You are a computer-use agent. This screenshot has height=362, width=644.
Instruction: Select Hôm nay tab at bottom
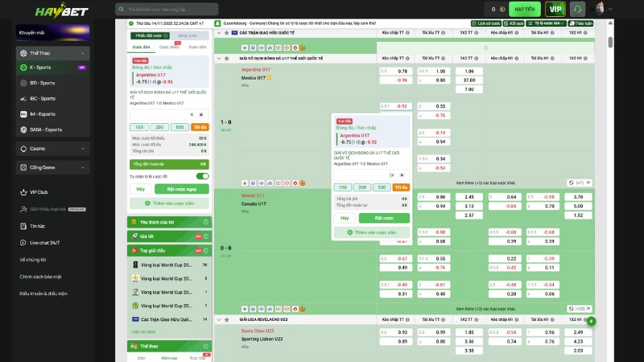(169, 358)
